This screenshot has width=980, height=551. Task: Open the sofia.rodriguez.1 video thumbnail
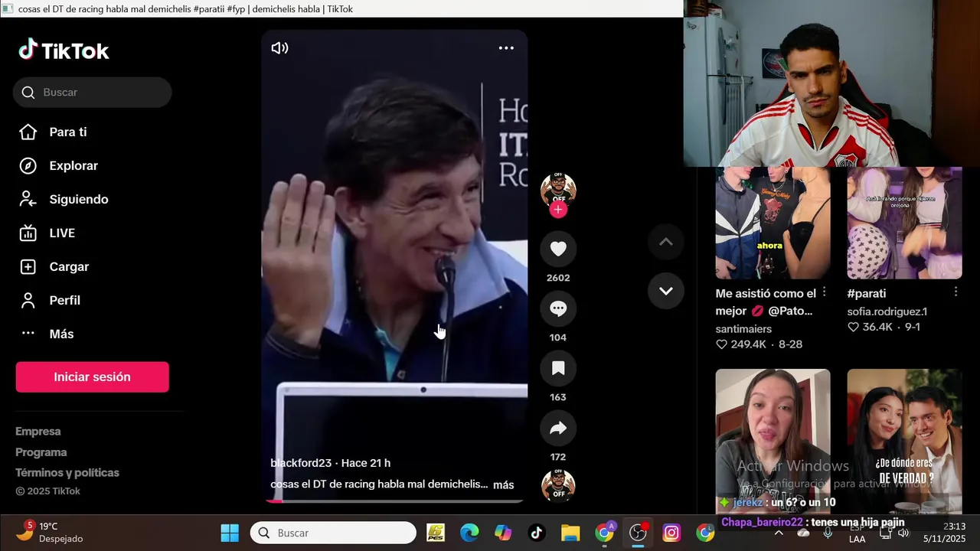[x=904, y=223]
